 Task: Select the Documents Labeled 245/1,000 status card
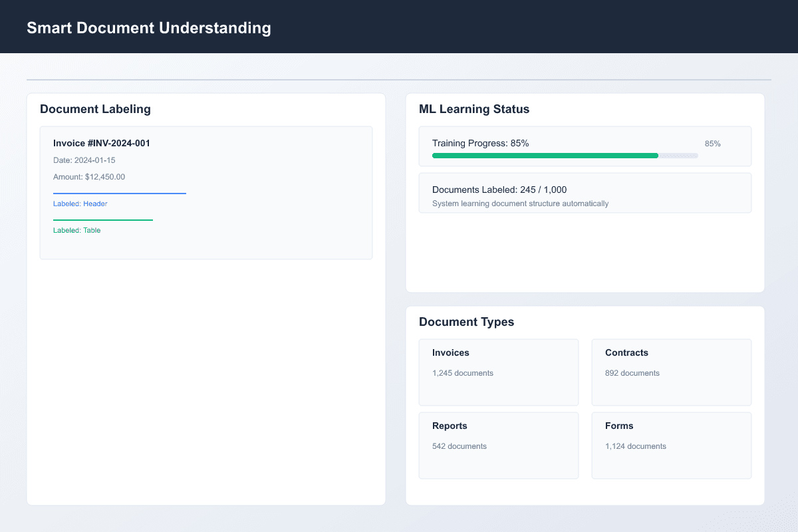(585, 193)
